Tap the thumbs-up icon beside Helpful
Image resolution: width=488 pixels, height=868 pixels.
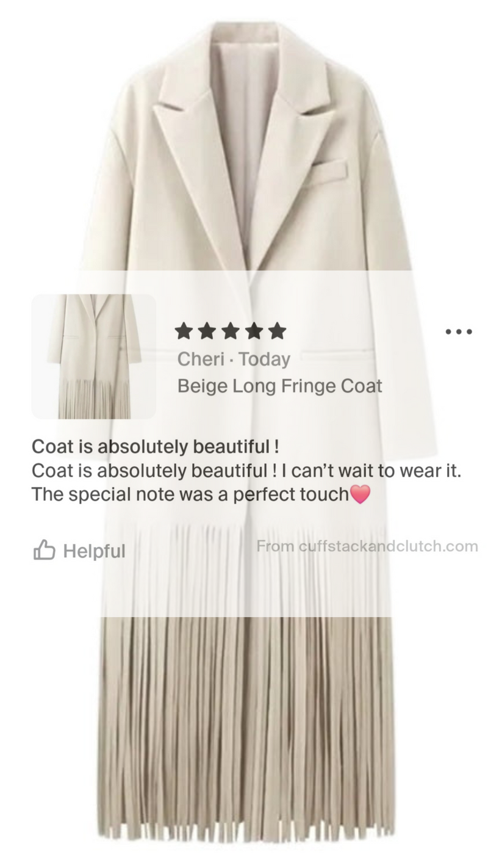pos(45,551)
